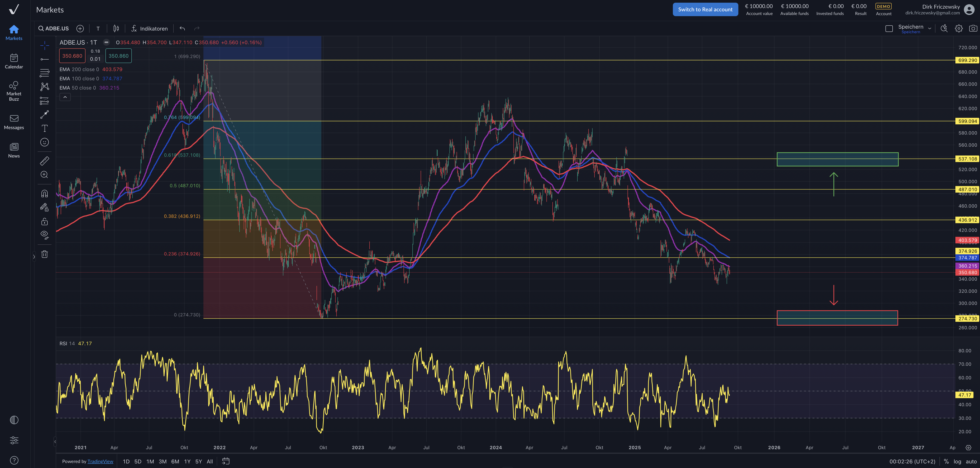
Task: Collapse the indicator legend with the arrow
Action: 65,97
